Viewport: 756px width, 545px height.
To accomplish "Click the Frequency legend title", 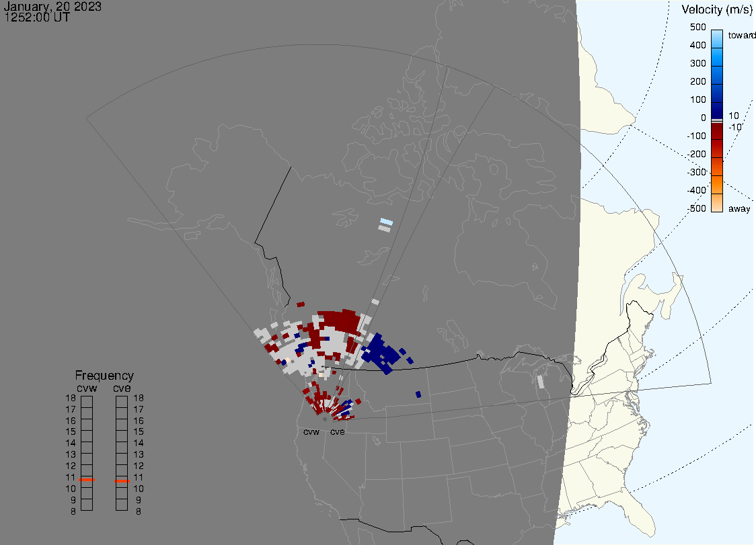I will (x=104, y=376).
